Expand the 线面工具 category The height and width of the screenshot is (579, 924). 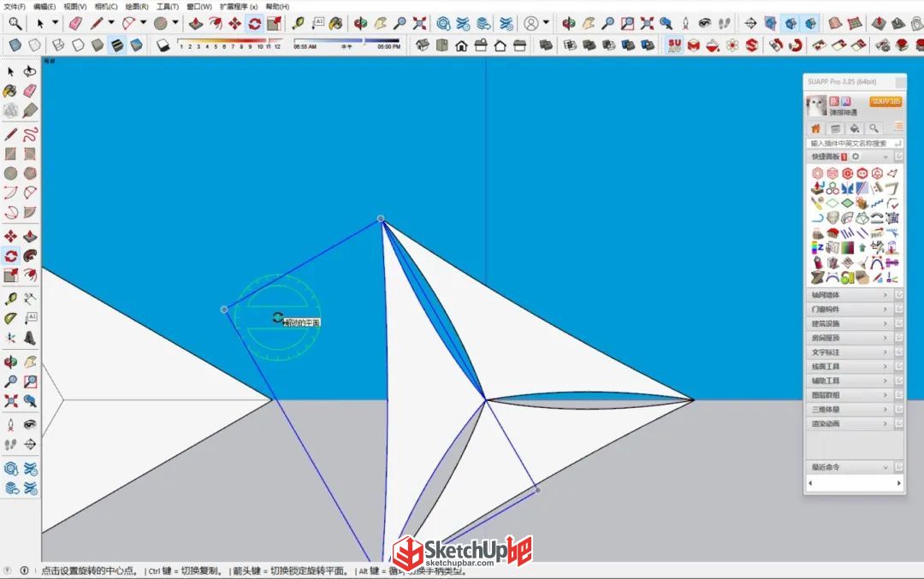click(x=850, y=366)
